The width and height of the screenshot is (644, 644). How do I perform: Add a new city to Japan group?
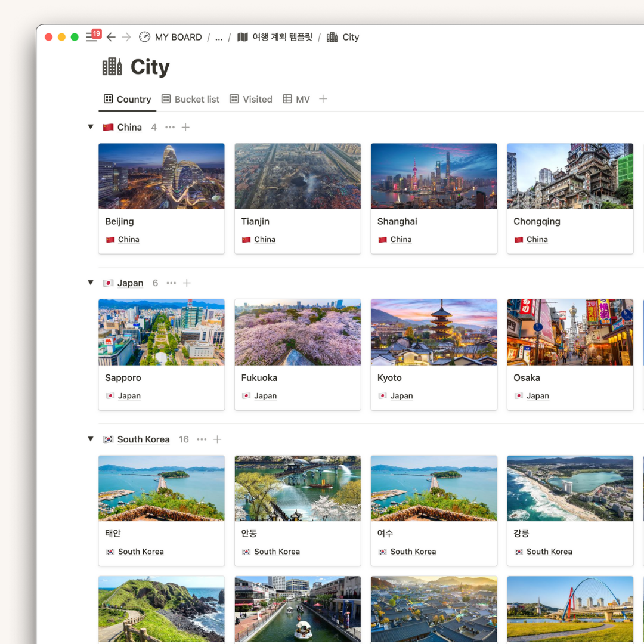click(187, 283)
